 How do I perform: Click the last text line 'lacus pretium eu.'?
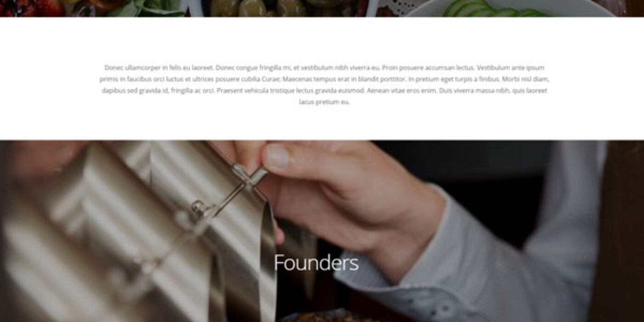[324, 102]
